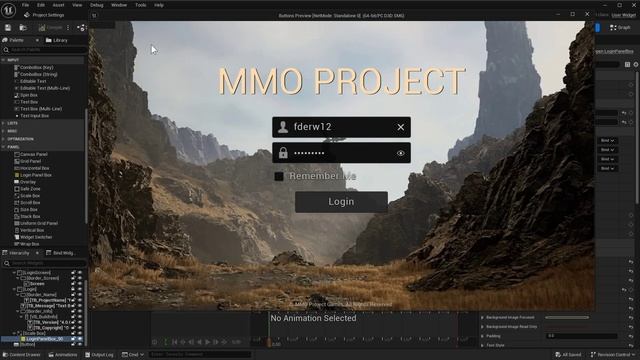Click the Search Palette field

coord(44,50)
